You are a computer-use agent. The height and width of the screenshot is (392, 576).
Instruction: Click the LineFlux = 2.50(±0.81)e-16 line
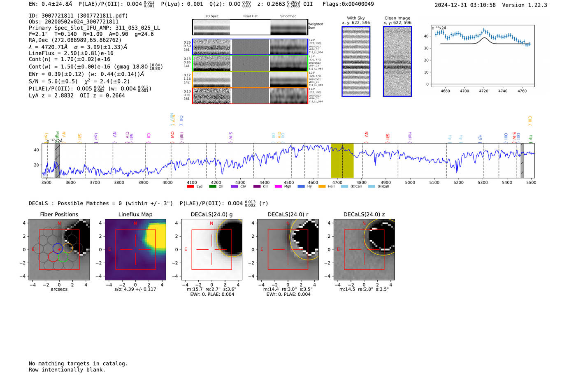[71, 53]
